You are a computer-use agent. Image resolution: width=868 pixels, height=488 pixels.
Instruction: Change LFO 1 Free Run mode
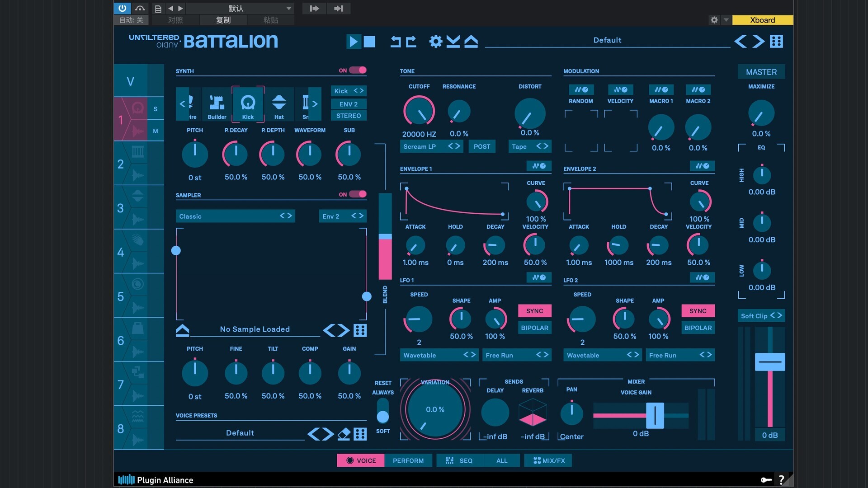tap(517, 355)
